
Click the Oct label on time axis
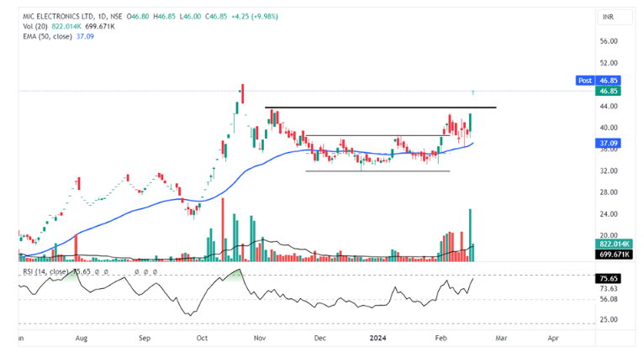click(202, 337)
